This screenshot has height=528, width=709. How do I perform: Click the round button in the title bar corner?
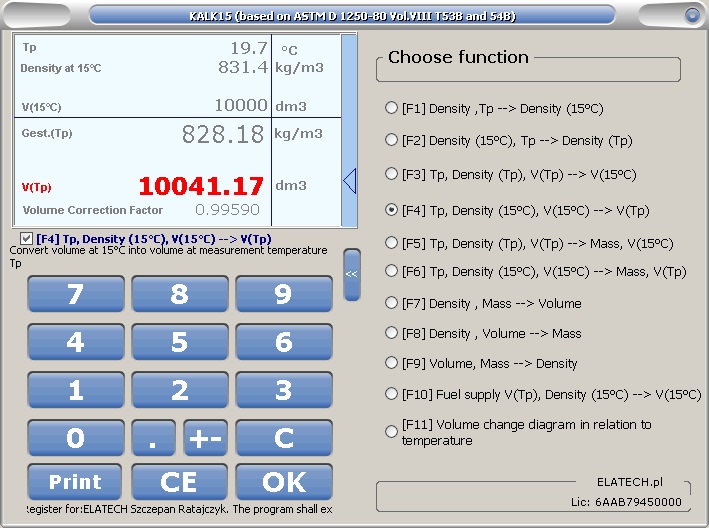[692, 15]
